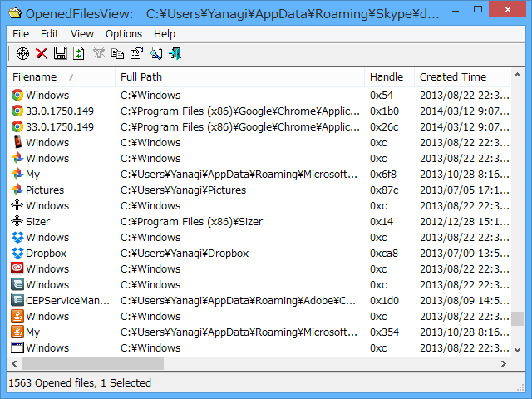This screenshot has height=399, width=532.
Task: Click handle value 0x354
Action: click(x=384, y=332)
